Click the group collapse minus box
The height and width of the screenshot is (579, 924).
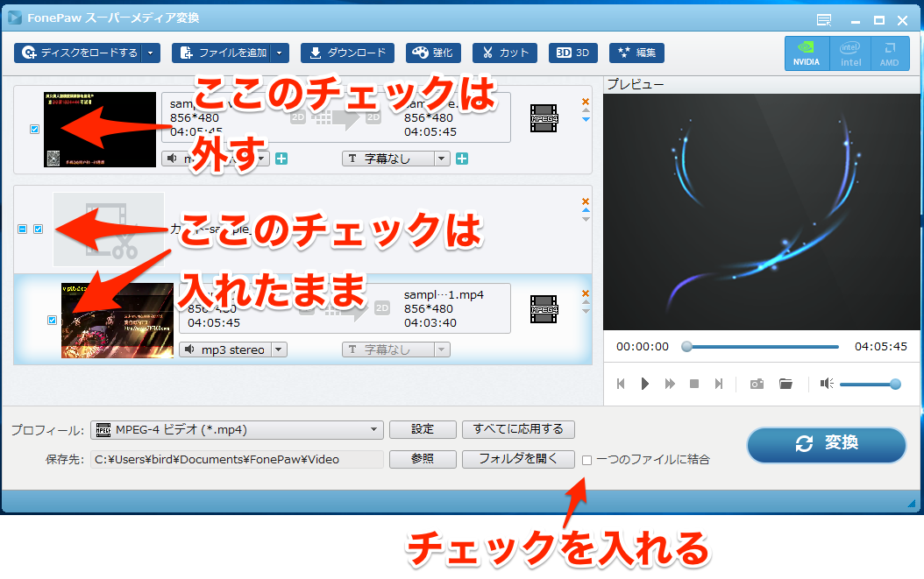23,229
